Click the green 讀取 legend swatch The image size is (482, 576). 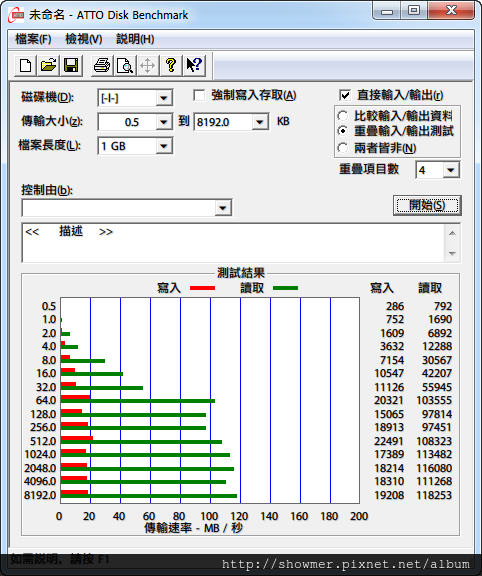285,288
